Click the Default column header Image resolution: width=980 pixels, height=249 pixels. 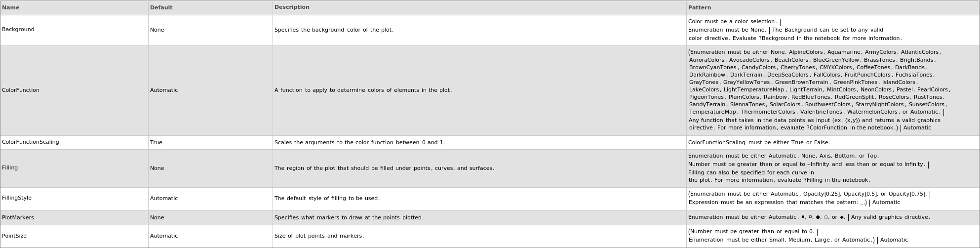tap(161, 7)
